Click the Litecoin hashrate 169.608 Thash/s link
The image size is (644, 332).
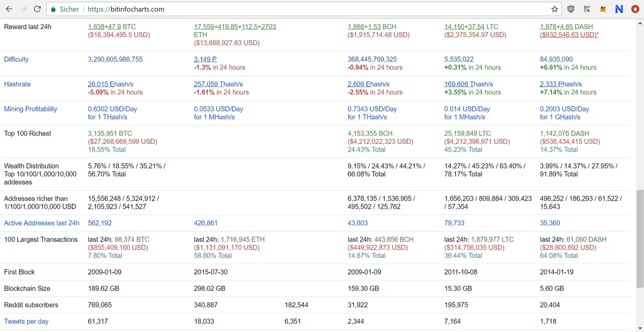coord(469,84)
